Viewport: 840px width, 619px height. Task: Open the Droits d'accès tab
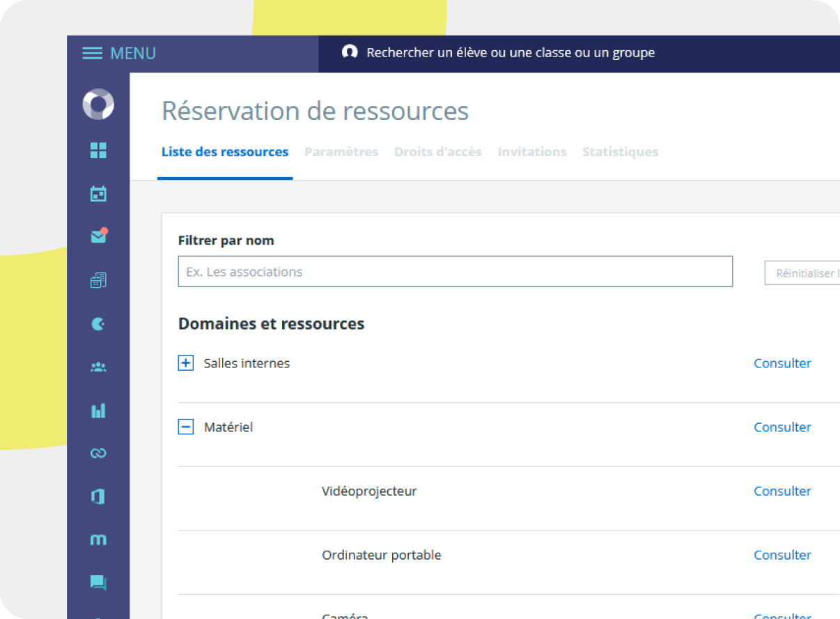437,152
